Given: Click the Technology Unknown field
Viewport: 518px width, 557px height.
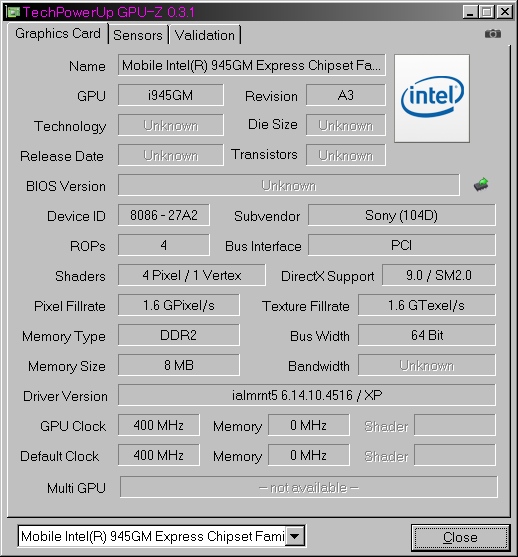Looking at the screenshot, I should pos(171,125).
